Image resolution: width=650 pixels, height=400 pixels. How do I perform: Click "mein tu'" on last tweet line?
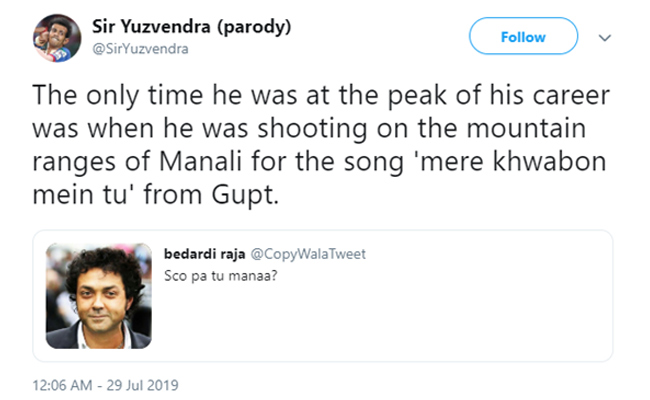tap(83, 194)
